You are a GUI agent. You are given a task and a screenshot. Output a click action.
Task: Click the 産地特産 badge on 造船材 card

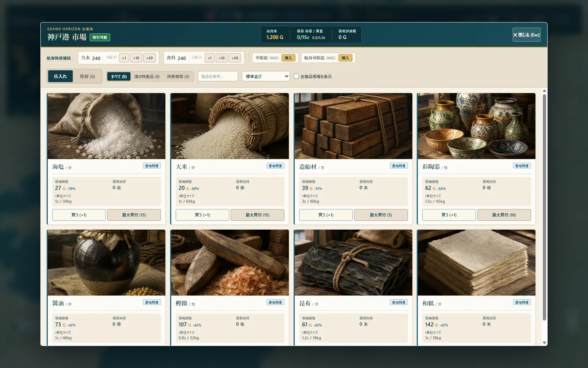pos(399,166)
